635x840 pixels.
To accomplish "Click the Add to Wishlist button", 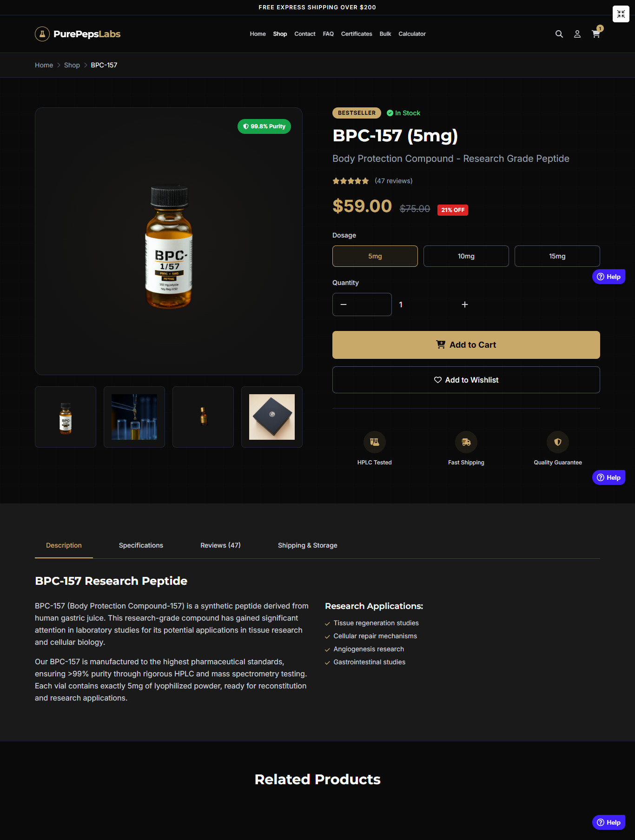I will click(466, 380).
